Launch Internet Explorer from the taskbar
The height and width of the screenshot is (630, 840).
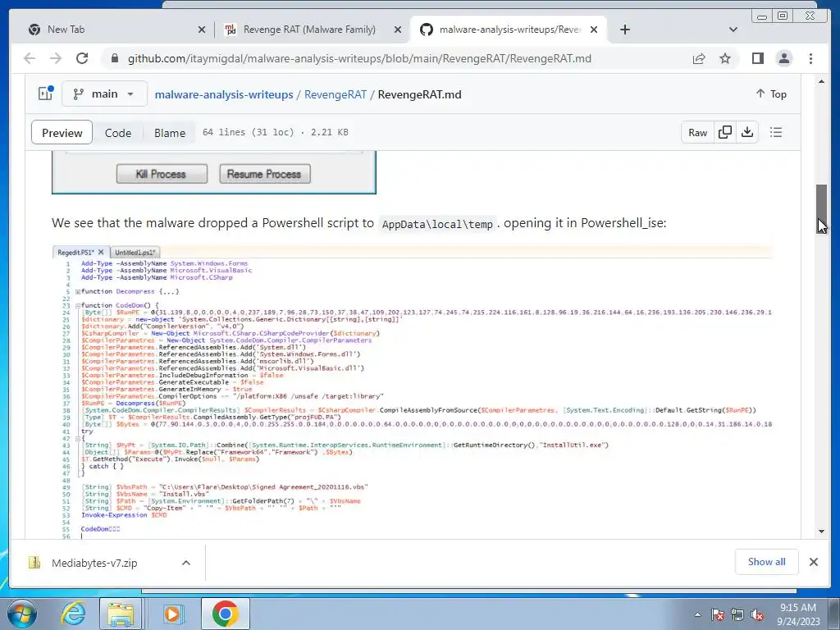pyautogui.click(x=73, y=614)
